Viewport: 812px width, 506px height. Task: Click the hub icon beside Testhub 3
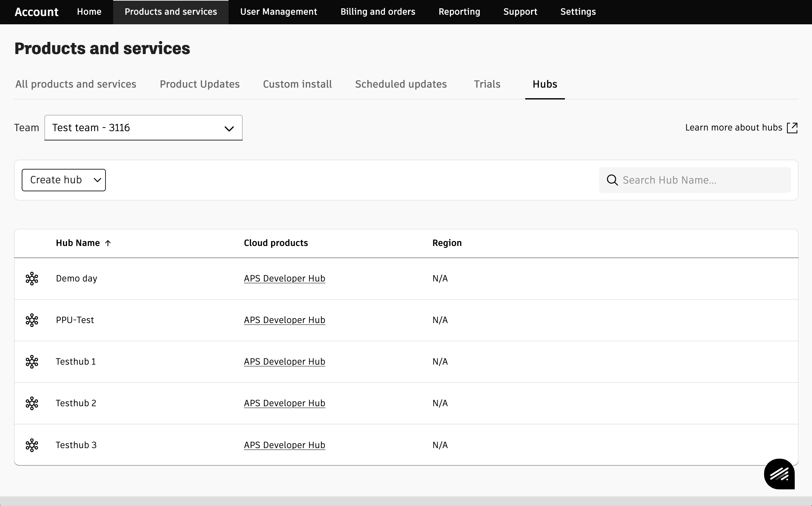pyautogui.click(x=32, y=445)
